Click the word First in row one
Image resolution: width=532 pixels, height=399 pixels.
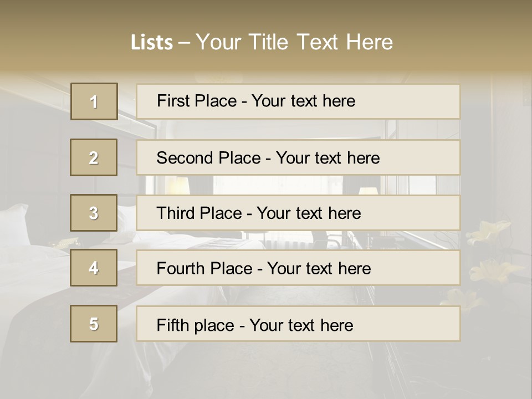click(x=173, y=101)
